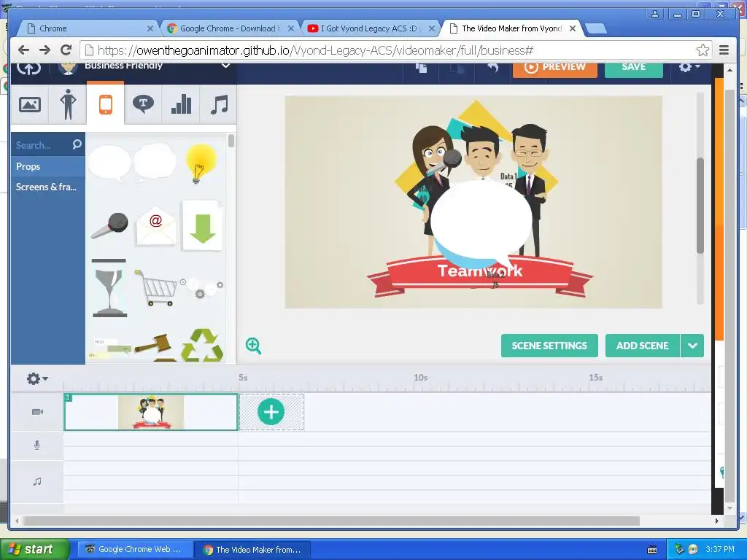
Task: Switch to I Got Vyond Legacy ACS tab
Action: (x=371, y=28)
